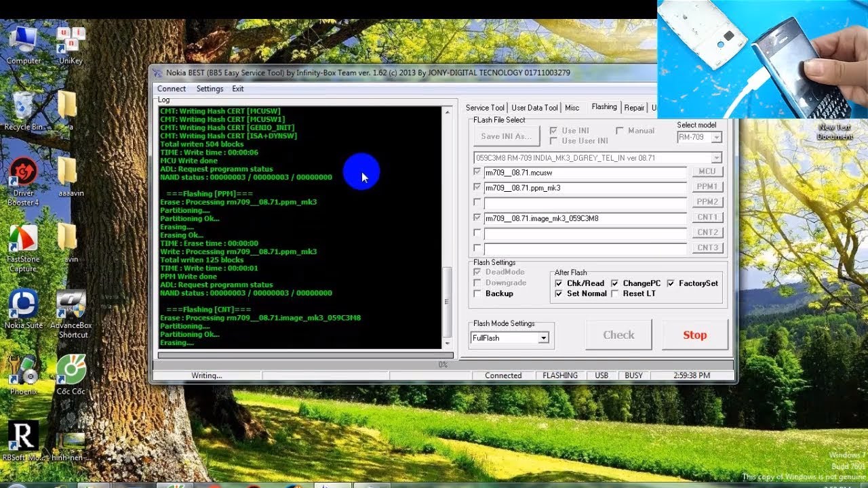Enable the PPM2 file row checkbox
Image resolution: width=868 pixels, height=488 pixels.
tap(477, 202)
